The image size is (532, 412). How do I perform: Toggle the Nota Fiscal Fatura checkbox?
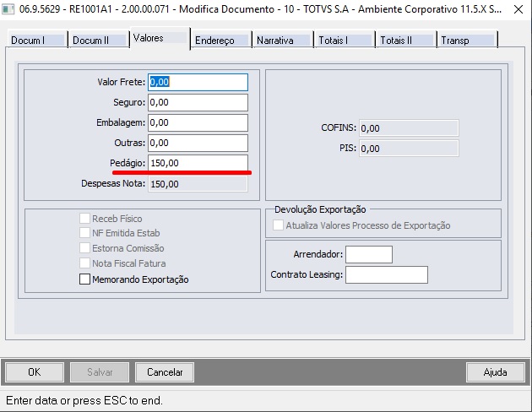[x=84, y=263]
